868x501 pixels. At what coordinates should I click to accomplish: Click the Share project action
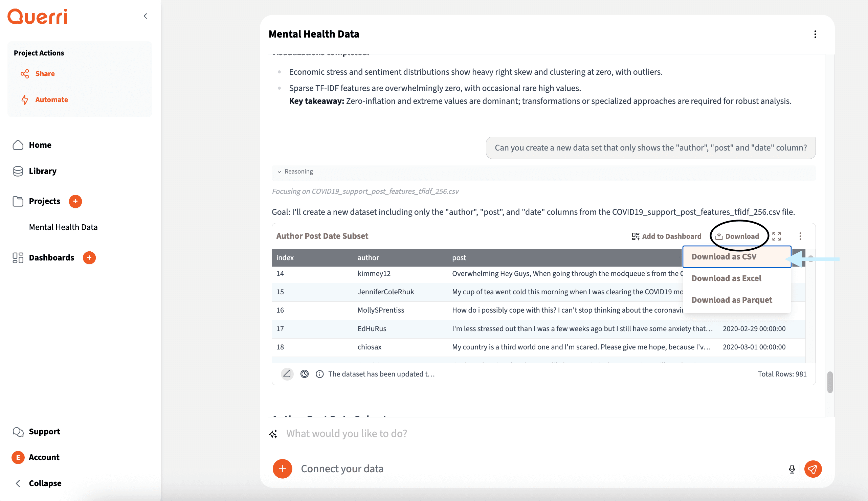tap(45, 74)
